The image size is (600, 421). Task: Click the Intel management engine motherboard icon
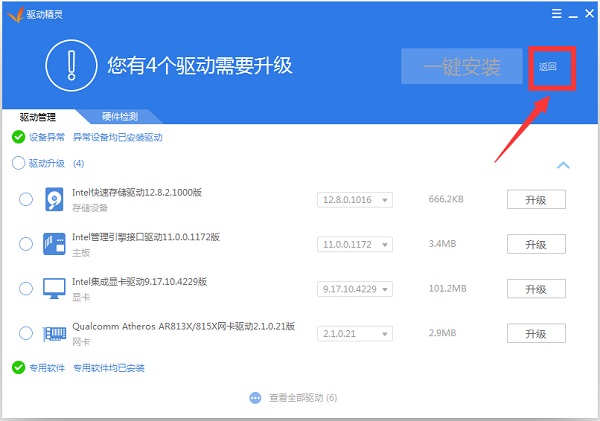tap(54, 244)
